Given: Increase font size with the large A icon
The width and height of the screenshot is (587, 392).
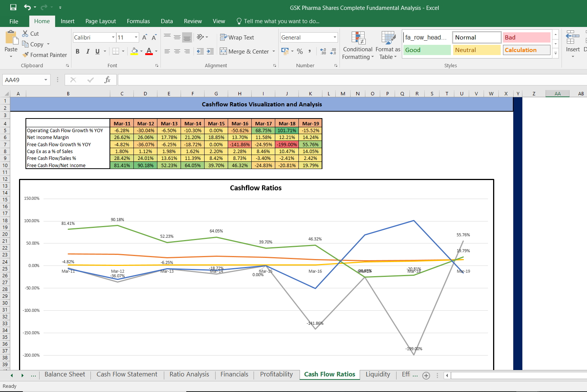Looking at the screenshot, I should tap(144, 37).
